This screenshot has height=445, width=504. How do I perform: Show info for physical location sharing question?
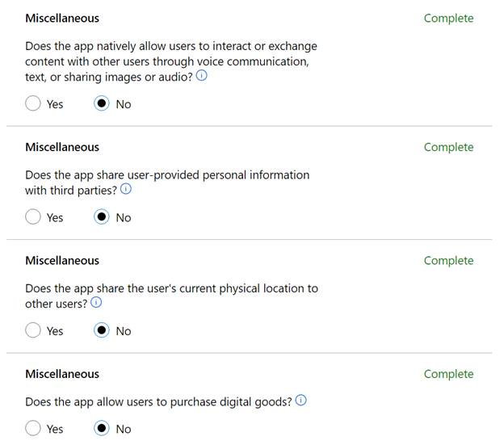pyautogui.click(x=96, y=303)
